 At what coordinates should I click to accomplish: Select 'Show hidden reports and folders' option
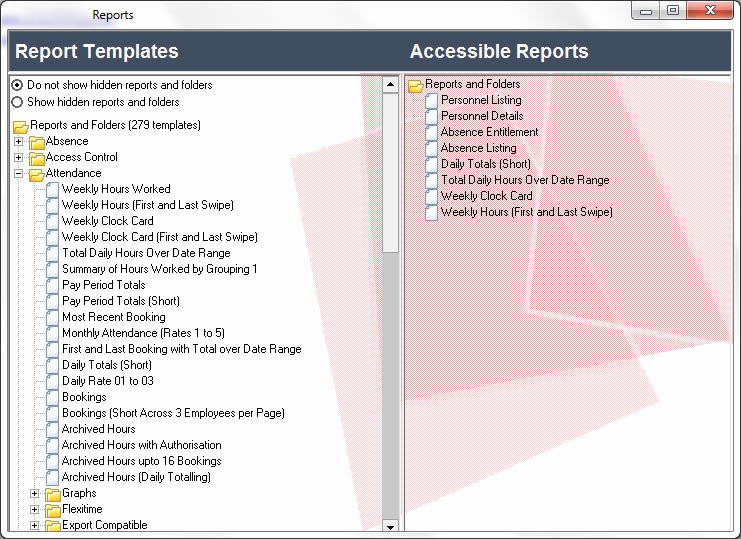click(x=17, y=102)
